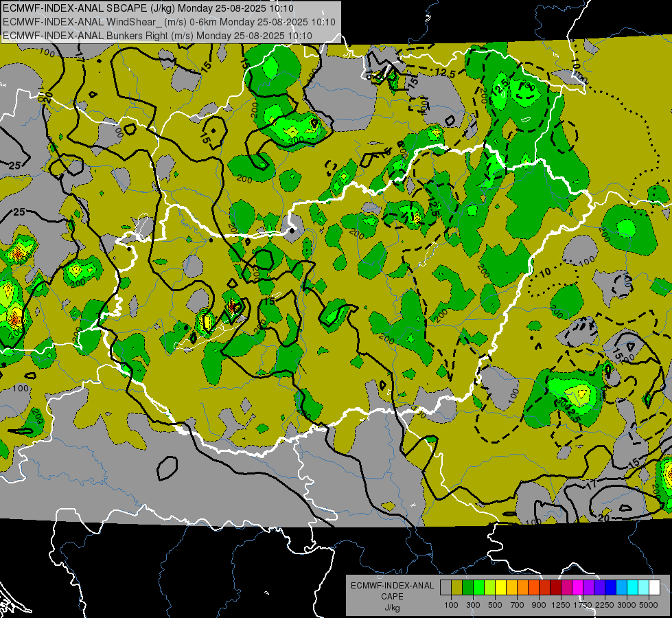Click the pure yellow legend swatch
Image resolution: width=672 pixels, height=618 pixels.
(x=500, y=588)
